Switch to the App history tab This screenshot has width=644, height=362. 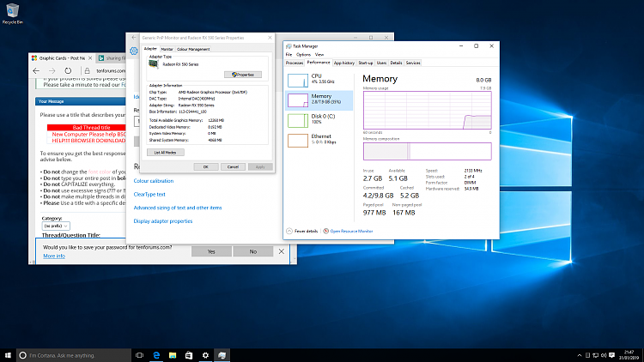(x=343, y=63)
